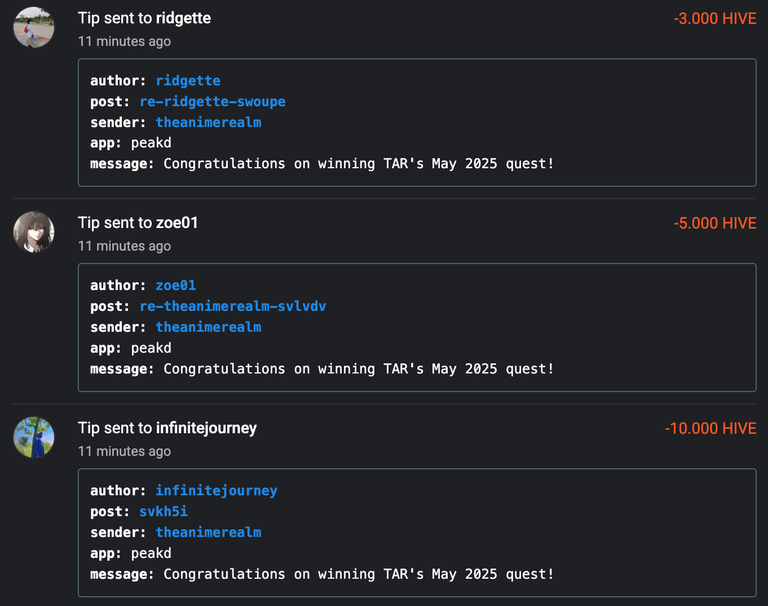Open post link re-ridgette-swoupe

213,101
